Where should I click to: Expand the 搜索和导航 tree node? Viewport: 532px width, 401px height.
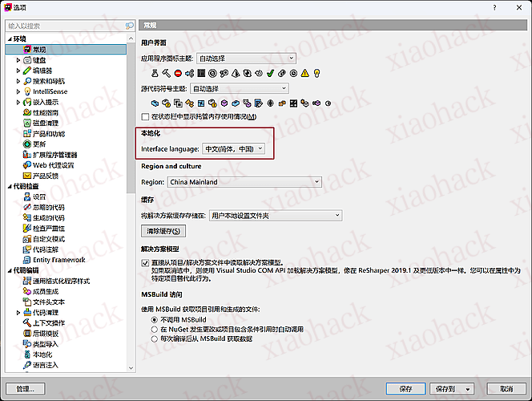click(x=18, y=81)
